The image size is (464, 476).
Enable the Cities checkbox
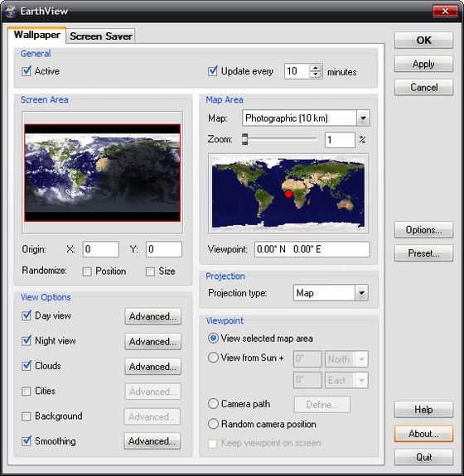pos(27,391)
